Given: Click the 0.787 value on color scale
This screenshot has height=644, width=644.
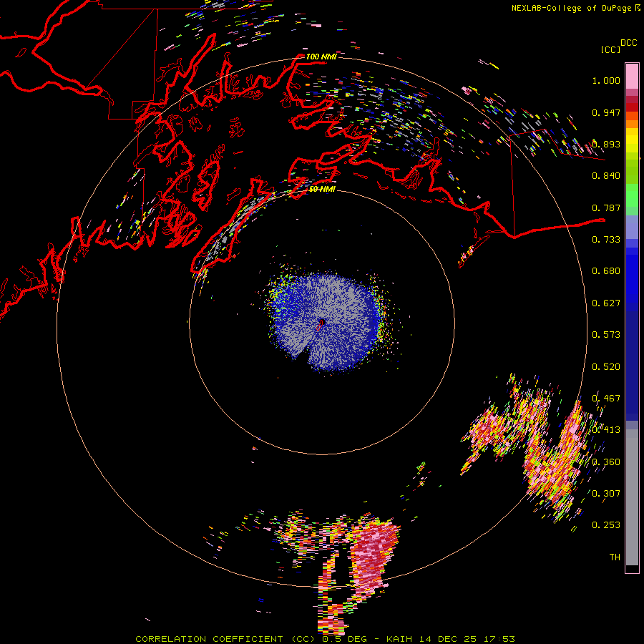Looking at the screenshot, I should 606,208.
